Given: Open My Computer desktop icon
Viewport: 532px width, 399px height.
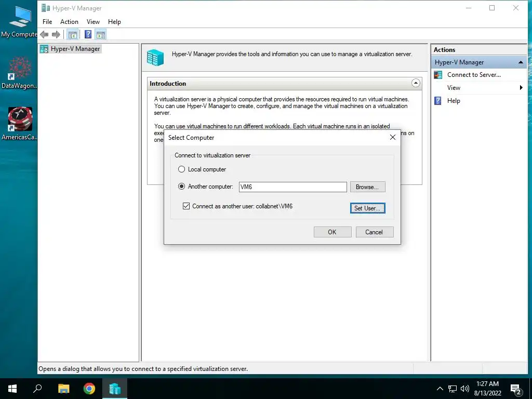Looking at the screenshot, I should 20,21.
